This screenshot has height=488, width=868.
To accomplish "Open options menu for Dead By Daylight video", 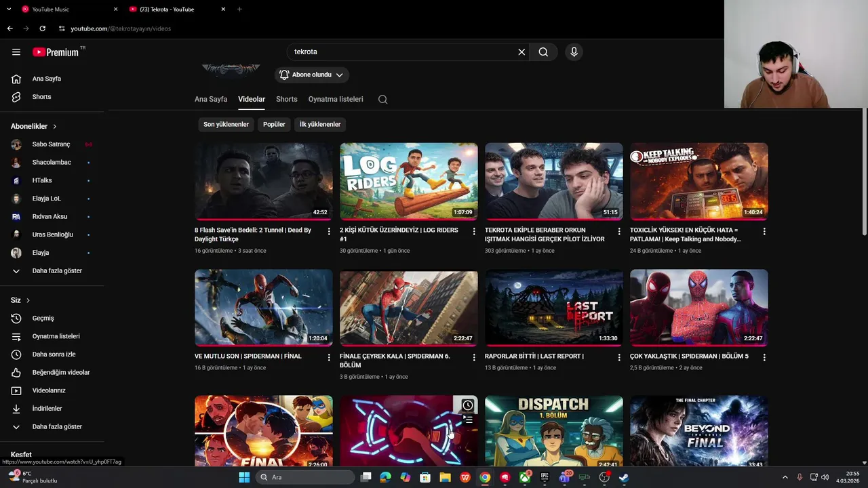I will coord(329,231).
